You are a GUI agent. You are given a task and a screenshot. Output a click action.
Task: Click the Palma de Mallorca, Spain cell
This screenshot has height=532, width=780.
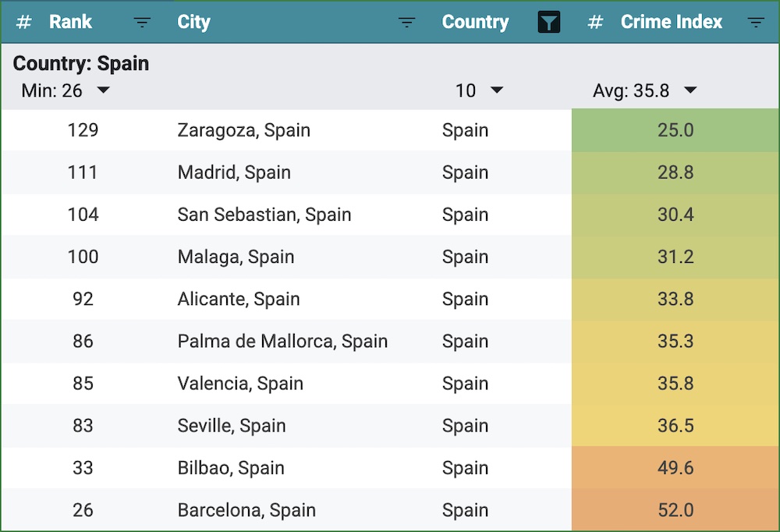(x=282, y=341)
